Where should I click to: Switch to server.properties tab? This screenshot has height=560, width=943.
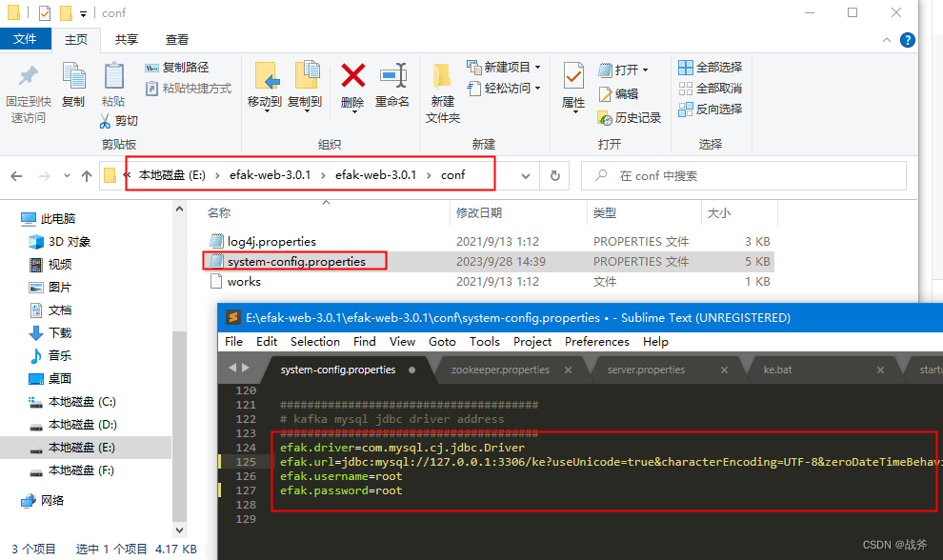[x=646, y=370]
